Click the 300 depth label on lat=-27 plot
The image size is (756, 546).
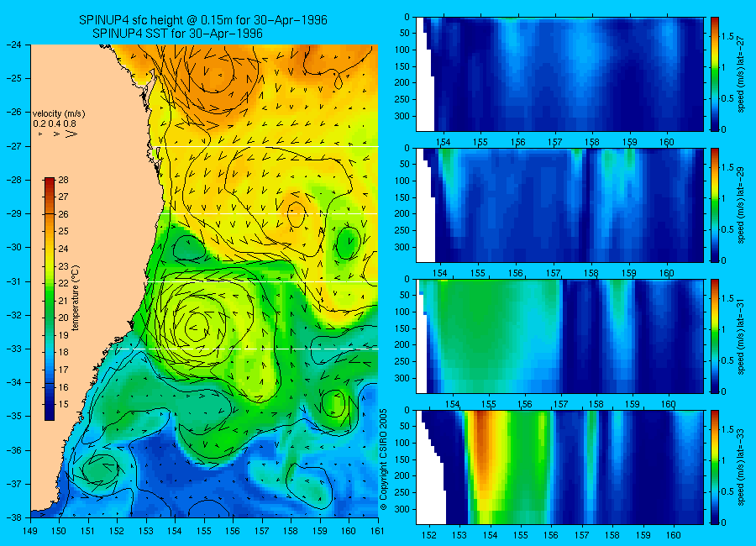click(402, 116)
